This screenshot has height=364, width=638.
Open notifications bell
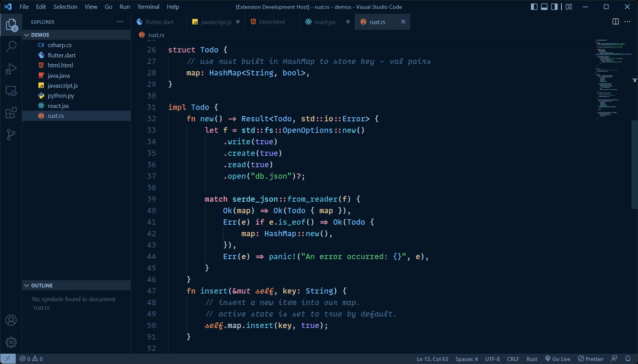[x=628, y=359]
